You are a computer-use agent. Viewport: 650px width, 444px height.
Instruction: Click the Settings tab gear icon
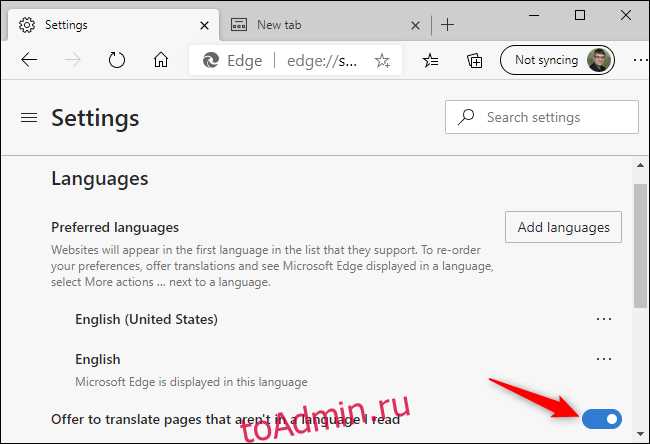point(27,25)
